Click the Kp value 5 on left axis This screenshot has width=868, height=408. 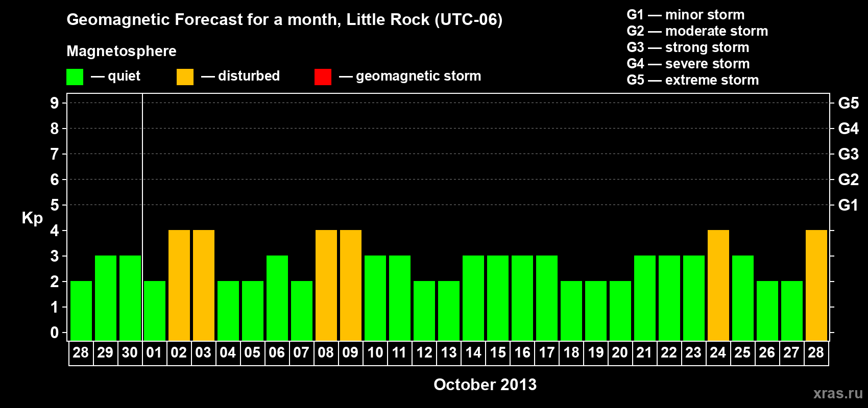tap(55, 205)
